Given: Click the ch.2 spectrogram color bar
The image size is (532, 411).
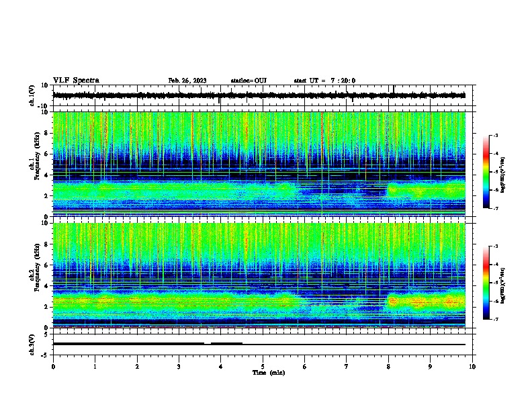Looking at the screenshot, I should [486, 283].
